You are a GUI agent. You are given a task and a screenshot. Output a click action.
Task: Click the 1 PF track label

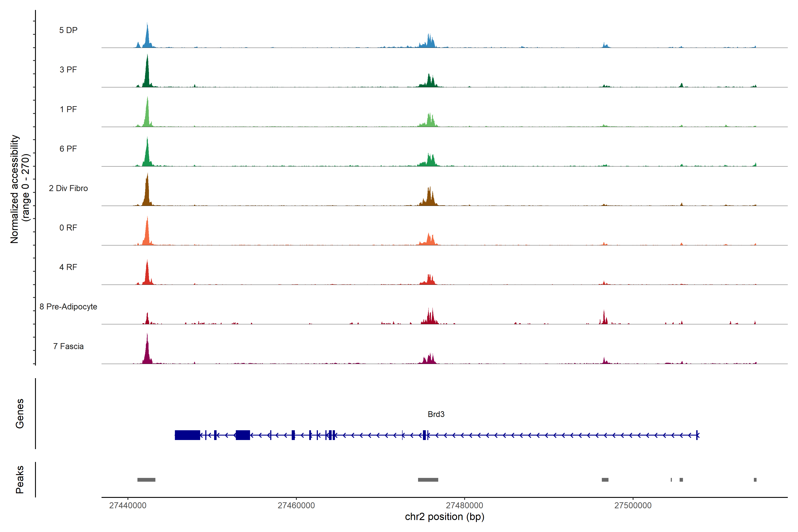[68, 109]
